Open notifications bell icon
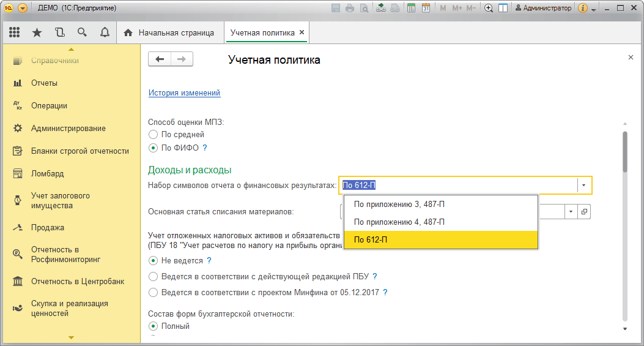 pyautogui.click(x=105, y=32)
